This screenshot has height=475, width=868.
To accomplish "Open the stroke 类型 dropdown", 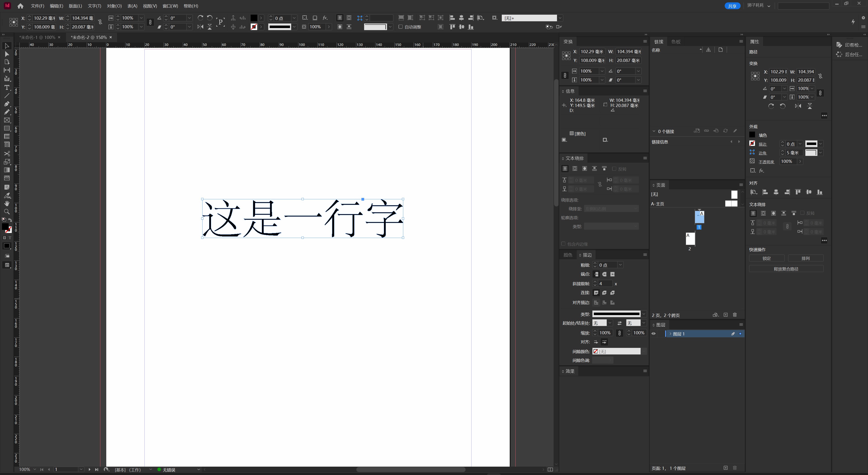I will point(644,314).
